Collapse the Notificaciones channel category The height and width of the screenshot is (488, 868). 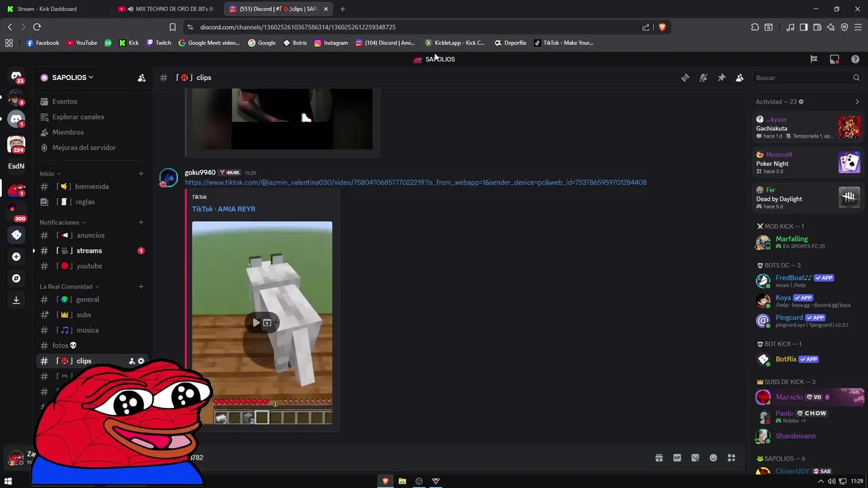click(62, 222)
